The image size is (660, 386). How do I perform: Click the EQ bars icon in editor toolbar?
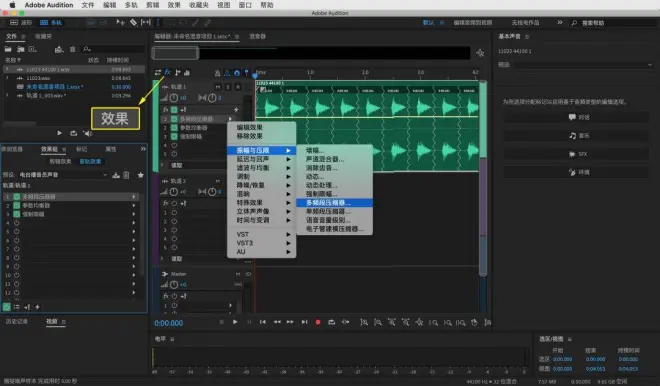187,72
